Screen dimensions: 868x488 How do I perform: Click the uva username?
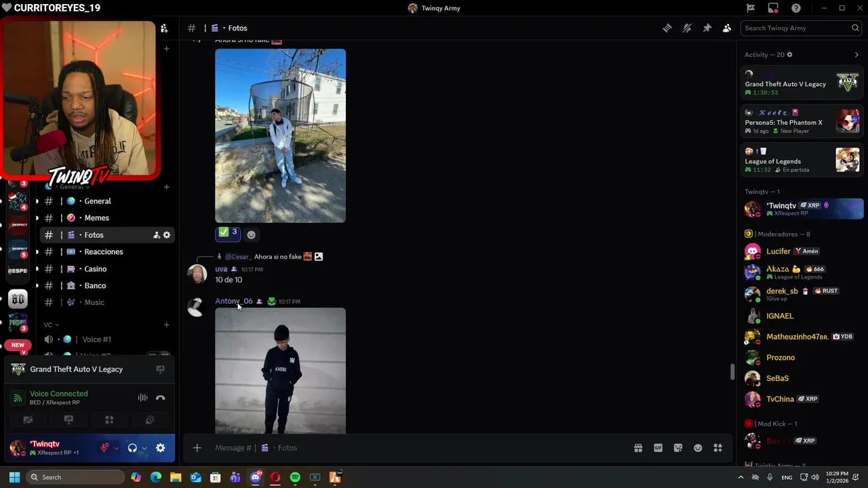(x=221, y=269)
